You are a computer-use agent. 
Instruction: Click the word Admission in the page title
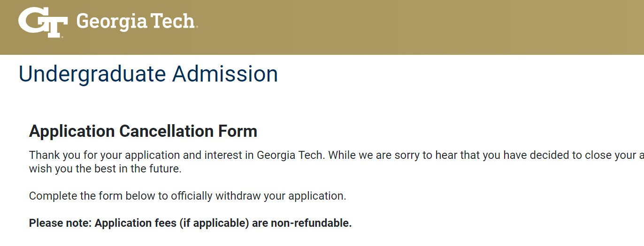[x=225, y=74]
